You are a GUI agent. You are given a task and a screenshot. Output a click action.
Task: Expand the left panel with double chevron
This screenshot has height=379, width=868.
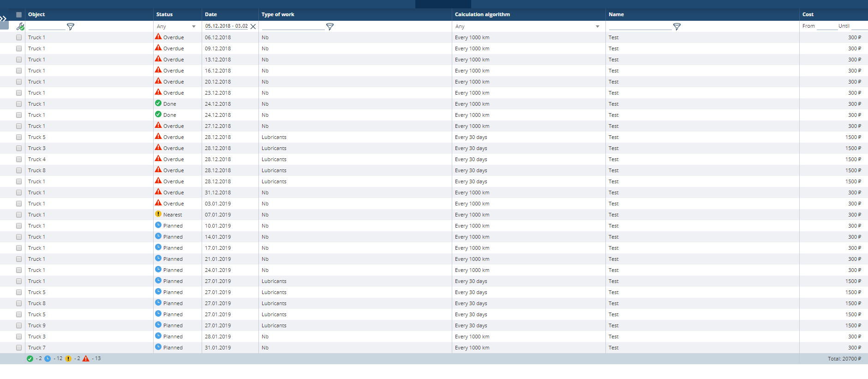pos(4,19)
